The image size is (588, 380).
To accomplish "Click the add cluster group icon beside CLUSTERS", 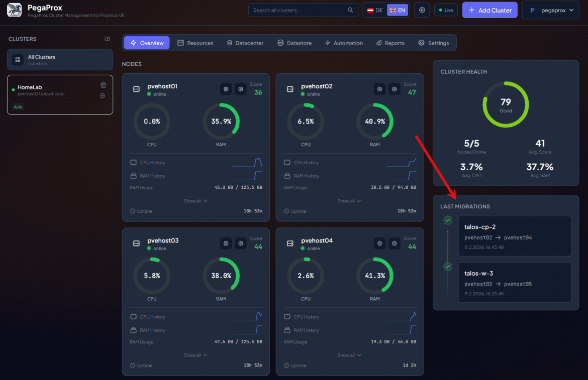I will (107, 39).
